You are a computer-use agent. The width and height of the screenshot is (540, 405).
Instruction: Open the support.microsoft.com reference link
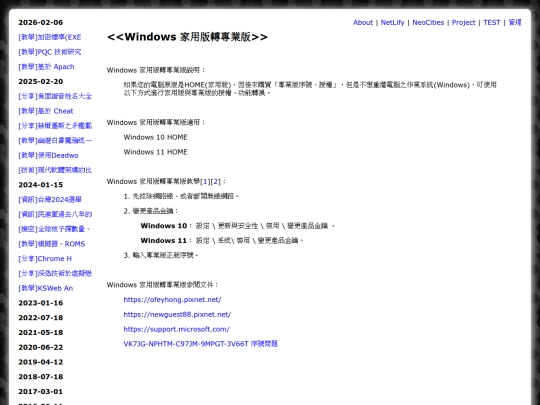click(176, 329)
